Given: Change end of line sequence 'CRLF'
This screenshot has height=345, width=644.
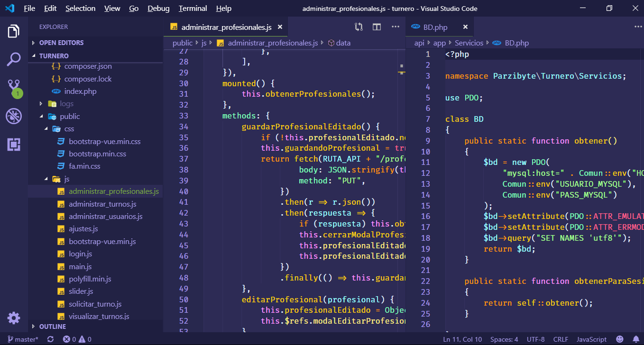Looking at the screenshot, I should click(x=561, y=339).
